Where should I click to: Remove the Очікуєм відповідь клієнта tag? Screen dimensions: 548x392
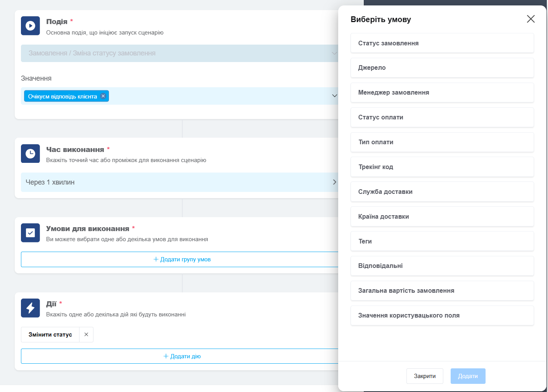point(103,96)
